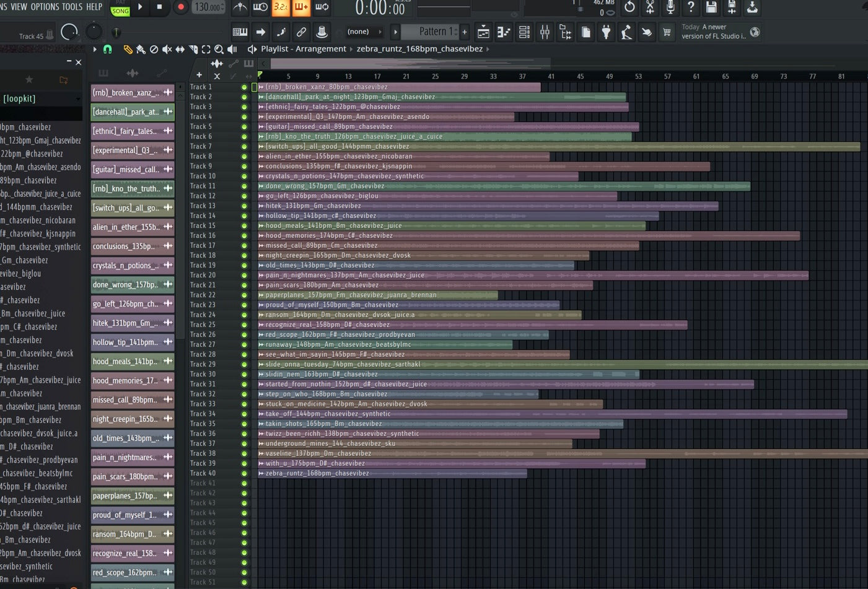Toggle the recording countdown 3-2-1 icon
Image resolution: width=868 pixels, height=589 pixels.
coord(281,7)
